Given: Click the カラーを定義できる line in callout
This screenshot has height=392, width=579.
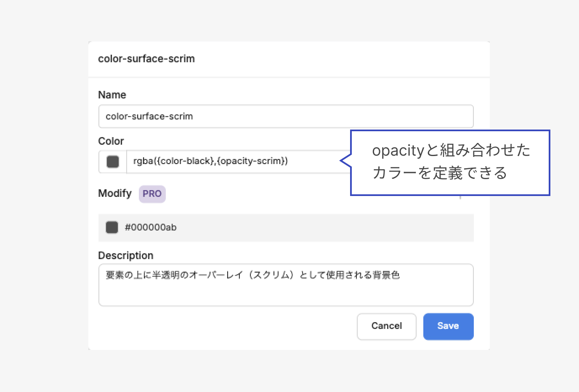Looking at the screenshot, I should [440, 173].
